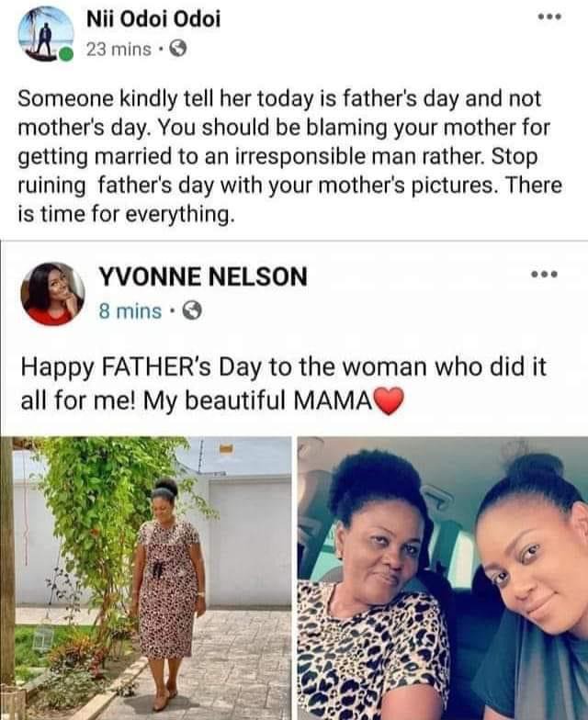Open three-dot menu on YVONNE NELSON's post
Screen dimensions: 588x720
coord(546,275)
